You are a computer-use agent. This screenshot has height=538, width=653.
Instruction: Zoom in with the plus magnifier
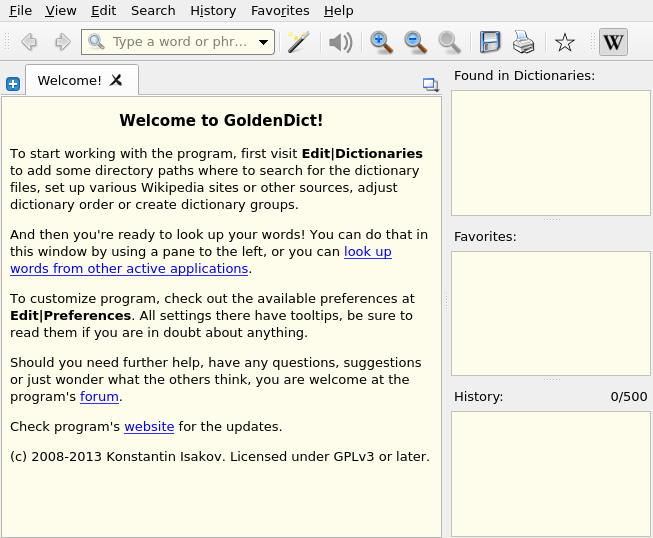point(381,42)
